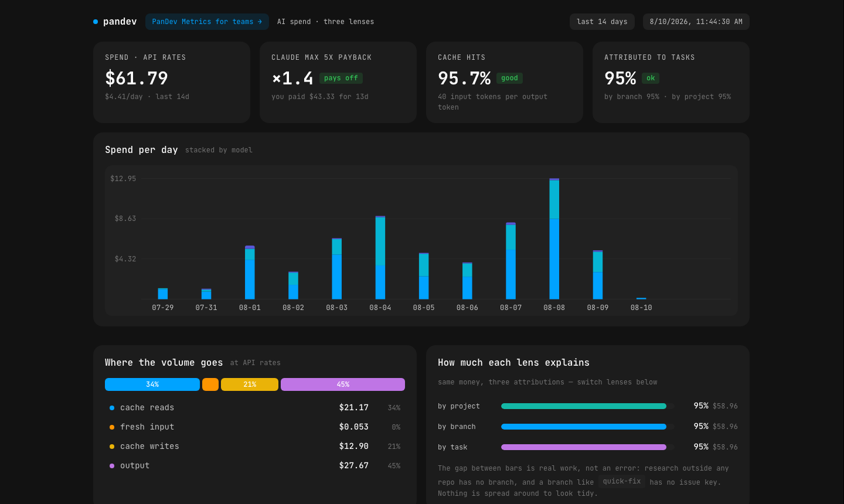Click the 08-09 bar in spend chart
Screen dimensions: 844x504
point(598,275)
